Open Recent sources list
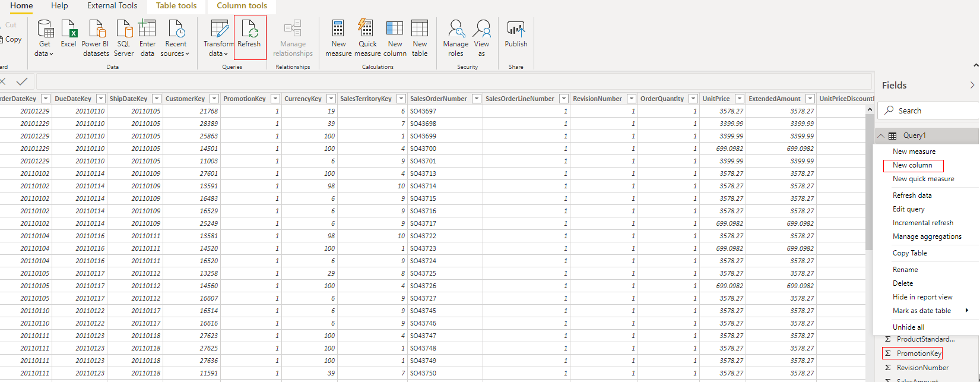Viewport: 980px width, 382px height. pyautogui.click(x=176, y=38)
